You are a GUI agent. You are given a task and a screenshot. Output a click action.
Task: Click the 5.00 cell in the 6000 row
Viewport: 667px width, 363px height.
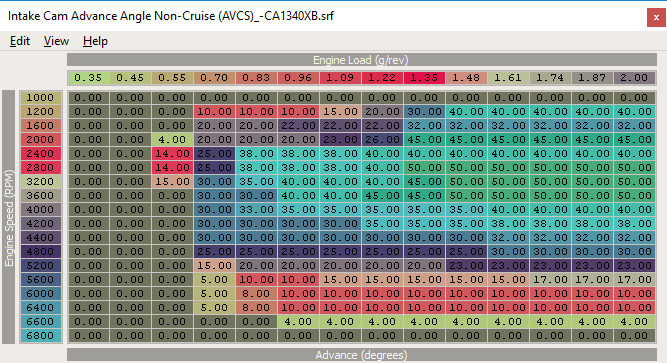(214, 294)
